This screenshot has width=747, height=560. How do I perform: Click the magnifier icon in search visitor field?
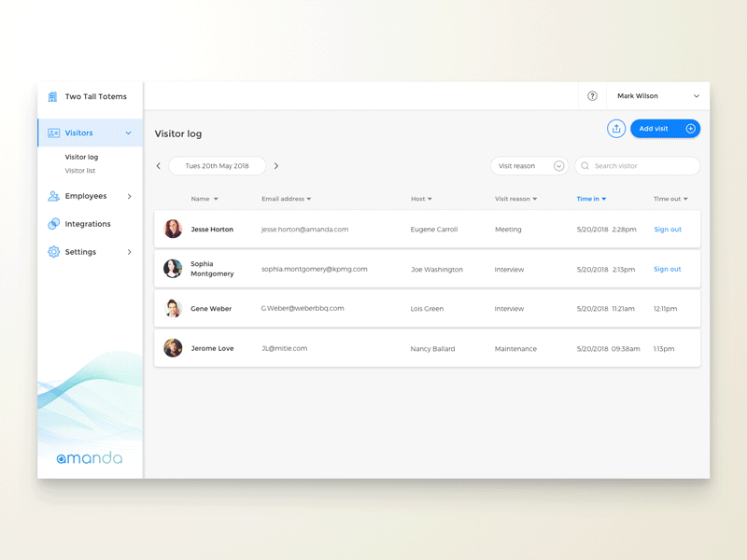(x=585, y=165)
